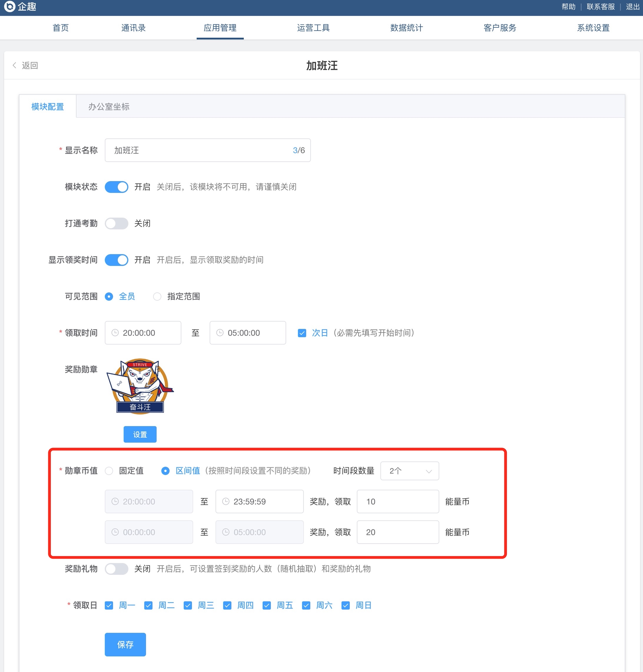Image resolution: width=643 pixels, height=672 pixels.
Task: Open the 系统设置 menu
Action: point(593,27)
